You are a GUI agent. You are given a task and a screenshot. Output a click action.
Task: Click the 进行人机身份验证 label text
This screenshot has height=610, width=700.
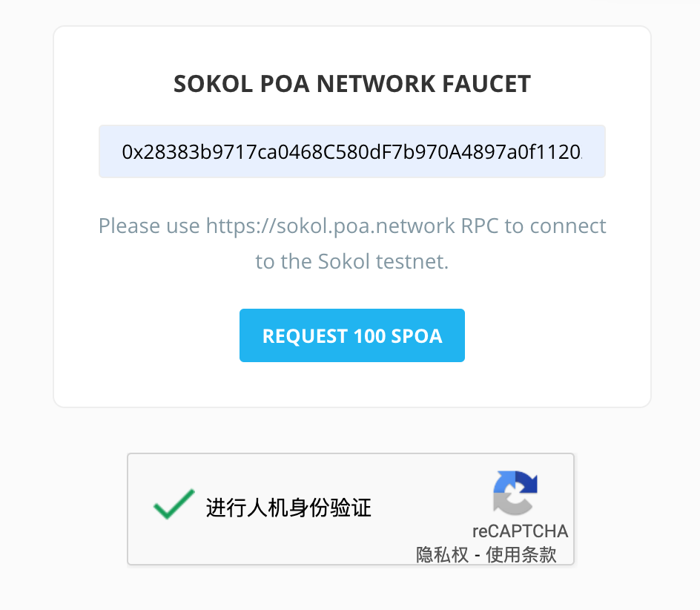(290, 508)
